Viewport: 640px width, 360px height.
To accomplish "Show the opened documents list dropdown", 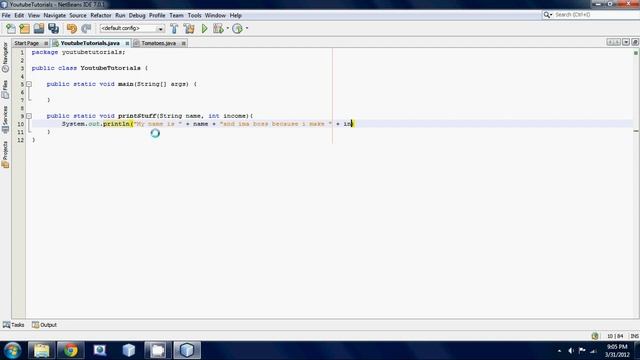I will [626, 42].
